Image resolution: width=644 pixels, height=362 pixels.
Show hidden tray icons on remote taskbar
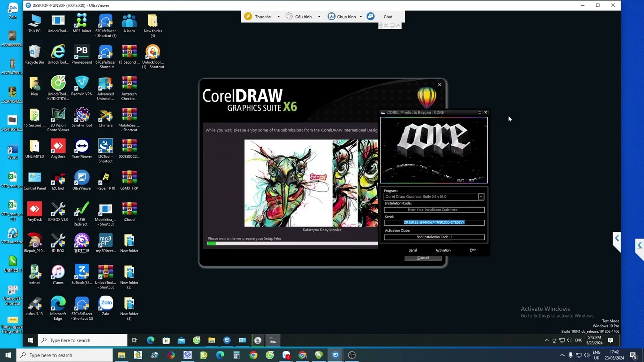coord(547,340)
